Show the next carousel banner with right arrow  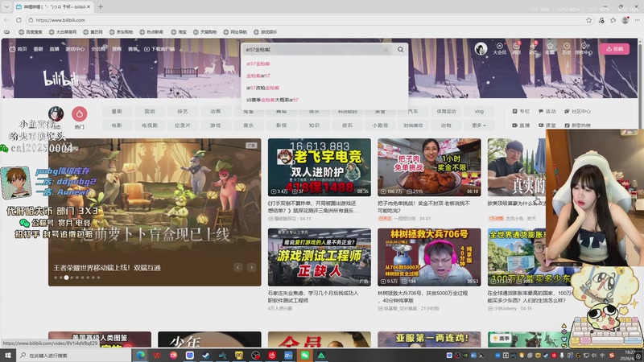click(251, 268)
